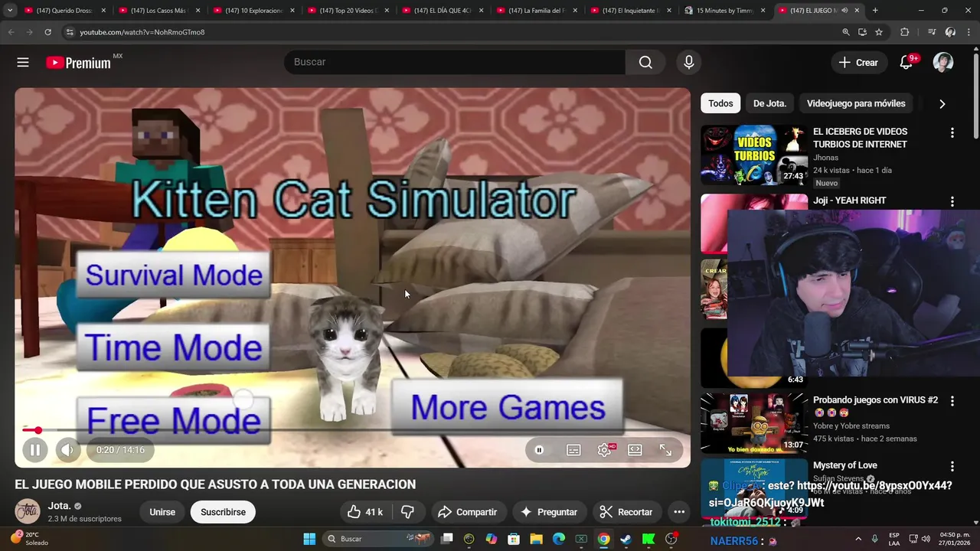Show hidden system tray icons
The height and width of the screenshot is (551, 980).
pyautogui.click(x=857, y=539)
